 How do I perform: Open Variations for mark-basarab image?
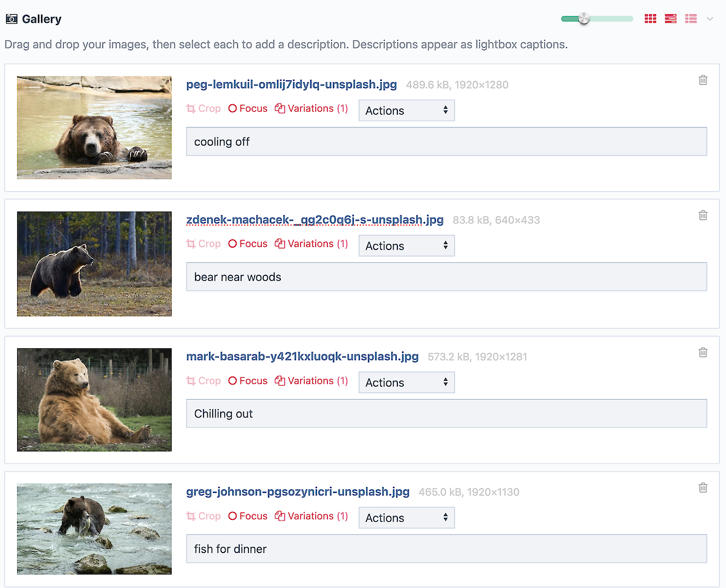pyautogui.click(x=311, y=381)
